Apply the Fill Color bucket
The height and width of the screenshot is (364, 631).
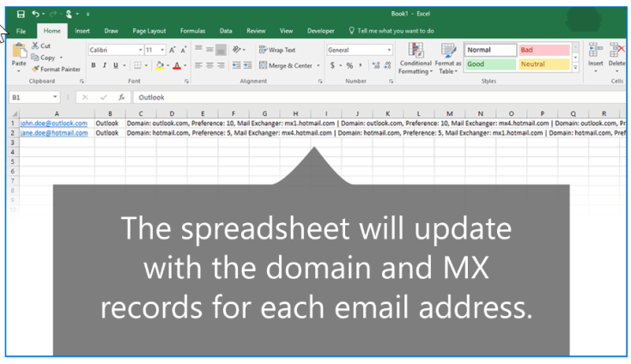(160, 65)
